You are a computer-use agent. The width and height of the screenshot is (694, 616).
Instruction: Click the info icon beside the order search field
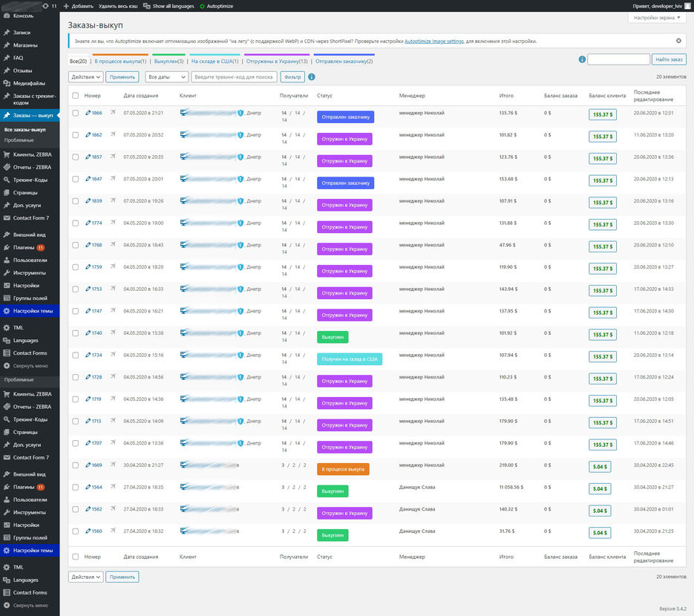(581, 59)
